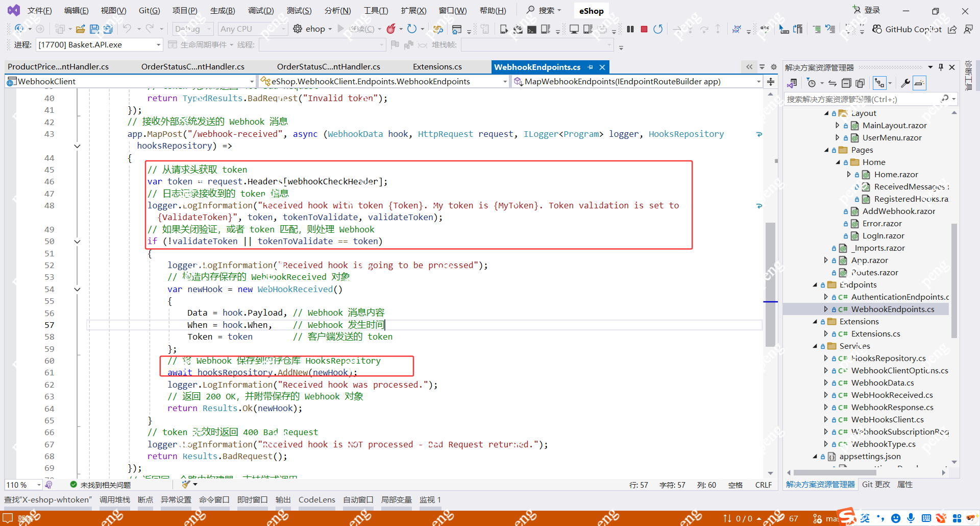This screenshot has width=980, height=526.
Task: Click the 登录 sign-in button
Action: pos(867,10)
